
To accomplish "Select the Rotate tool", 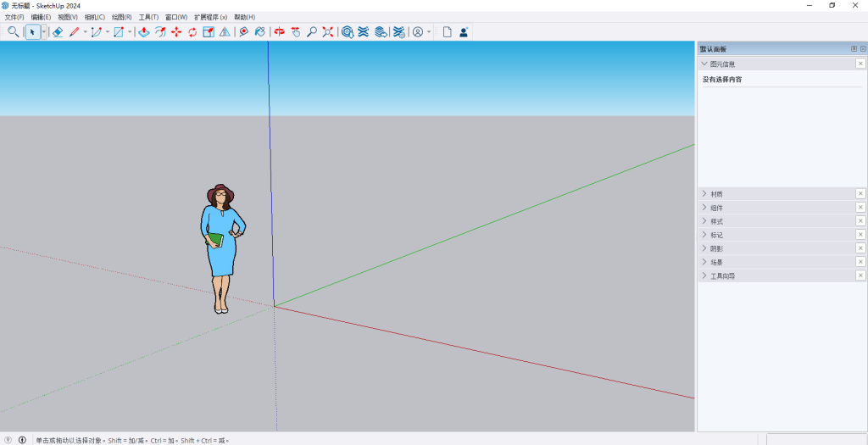I will pyautogui.click(x=192, y=32).
